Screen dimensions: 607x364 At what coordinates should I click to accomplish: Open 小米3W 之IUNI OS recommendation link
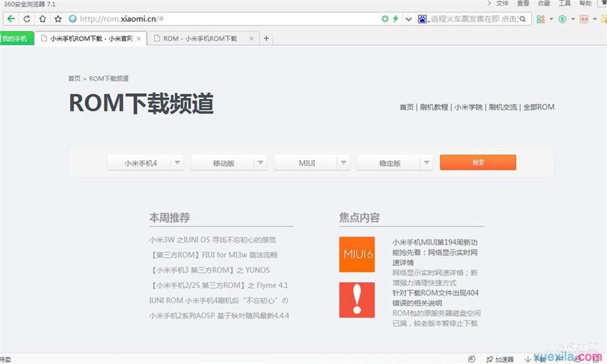[212, 240]
